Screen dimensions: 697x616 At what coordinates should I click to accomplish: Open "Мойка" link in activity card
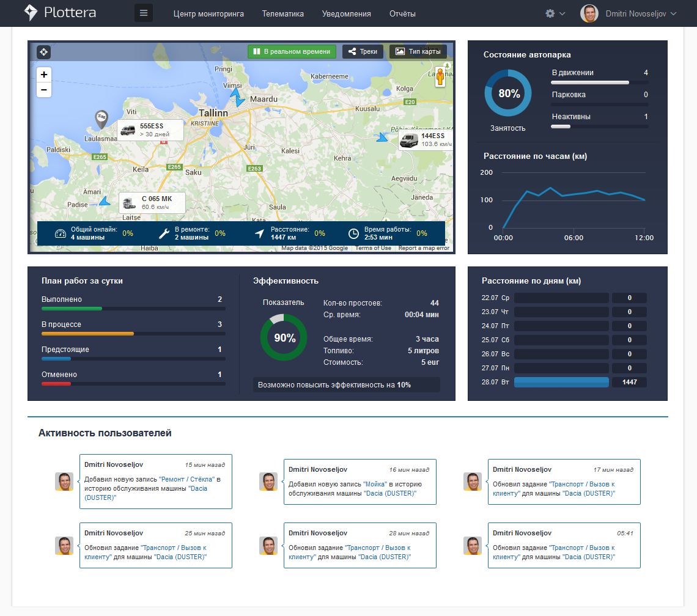[x=375, y=484]
